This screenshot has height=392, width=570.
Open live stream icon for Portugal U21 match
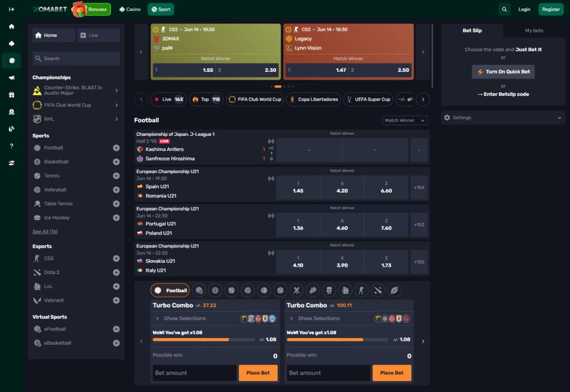tap(271, 215)
